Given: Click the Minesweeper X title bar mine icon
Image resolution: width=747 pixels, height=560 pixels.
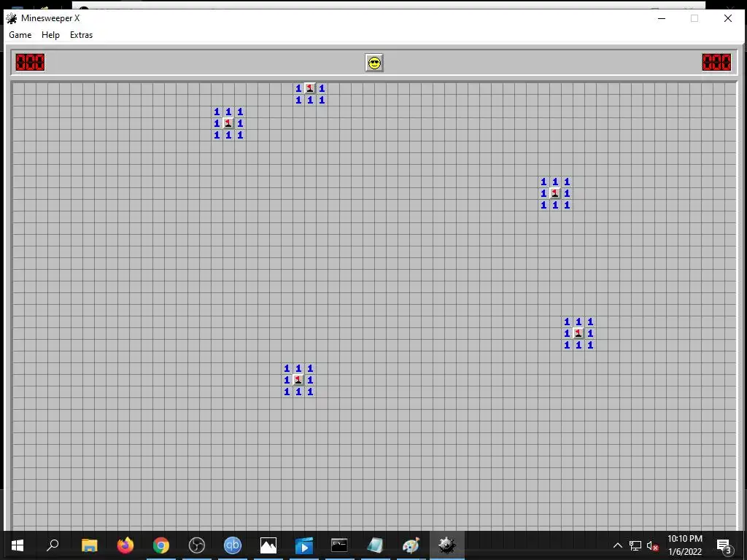Looking at the screenshot, I should click(x=12, y=18).
